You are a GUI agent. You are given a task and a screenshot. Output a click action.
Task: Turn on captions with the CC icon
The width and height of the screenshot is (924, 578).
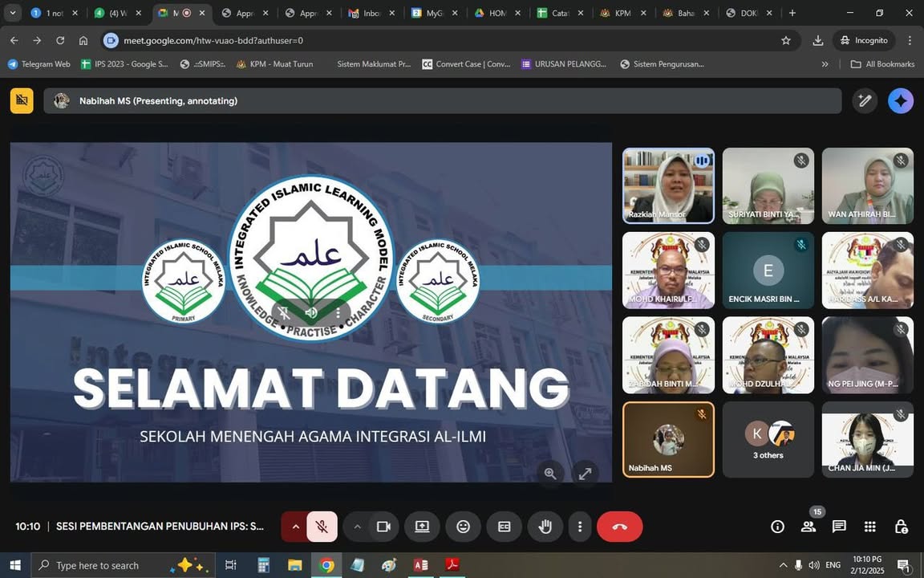point(504,527)
